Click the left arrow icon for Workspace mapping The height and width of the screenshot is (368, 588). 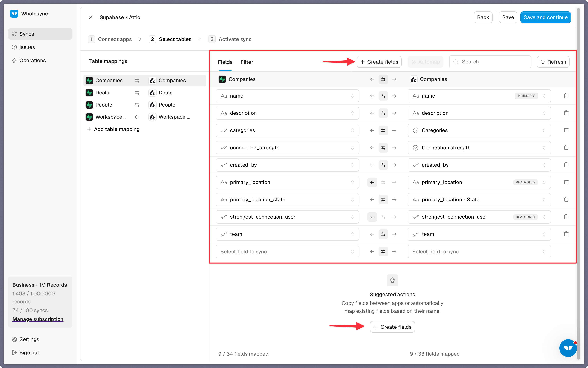click(x=137, y=117)
